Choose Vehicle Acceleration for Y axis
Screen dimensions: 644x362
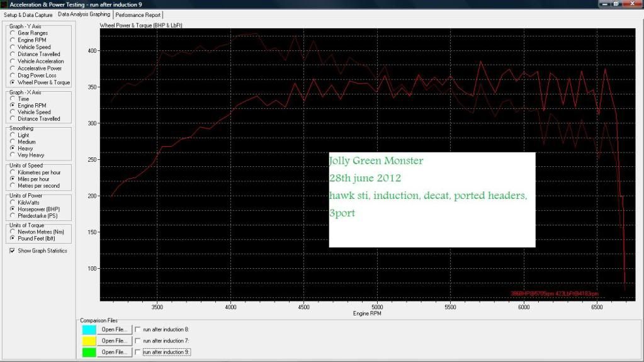click(x=13, y=61)
